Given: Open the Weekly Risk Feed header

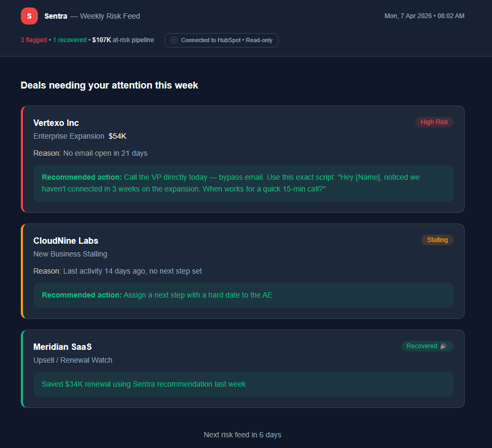Looking at the screenshot, I should (109, 16).
